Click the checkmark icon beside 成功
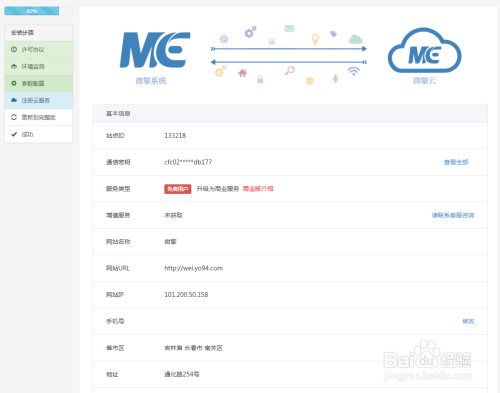The width and height of the screenshot is (500, 393). click(x=14, y=134)
